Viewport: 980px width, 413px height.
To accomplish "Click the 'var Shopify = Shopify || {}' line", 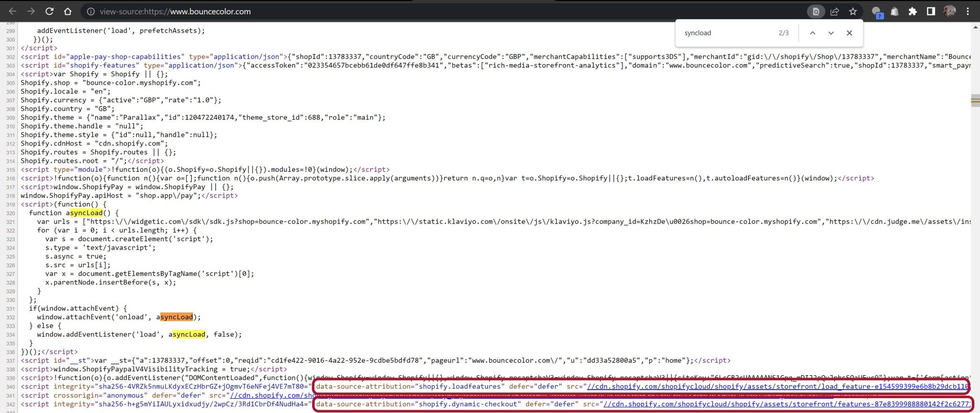I will [94, 74].
